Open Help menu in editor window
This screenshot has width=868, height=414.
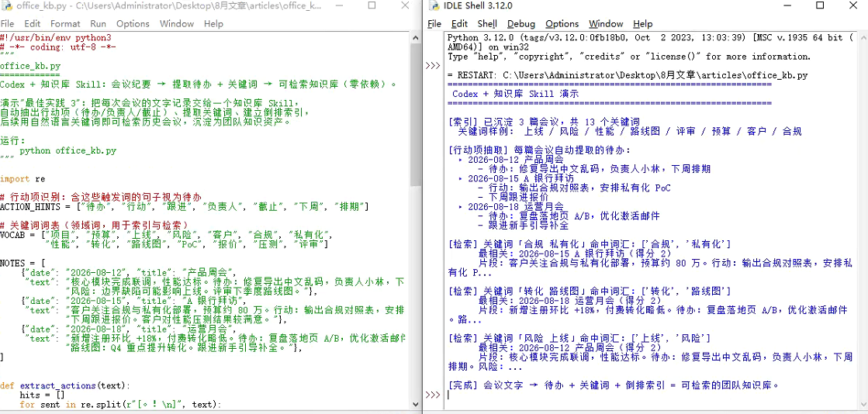pos(213,24)
